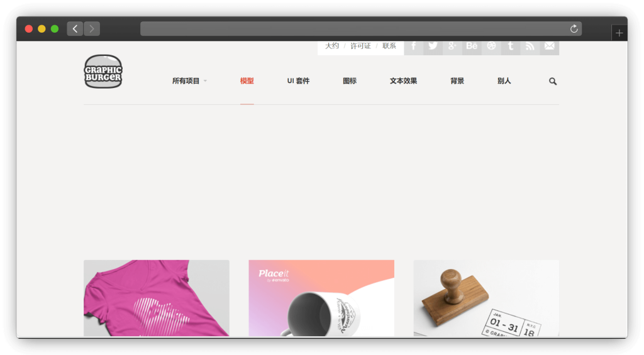Open the Placeit mug mockup thumbnail
Viewport: 644px width, 355px height.
[321, 298]
